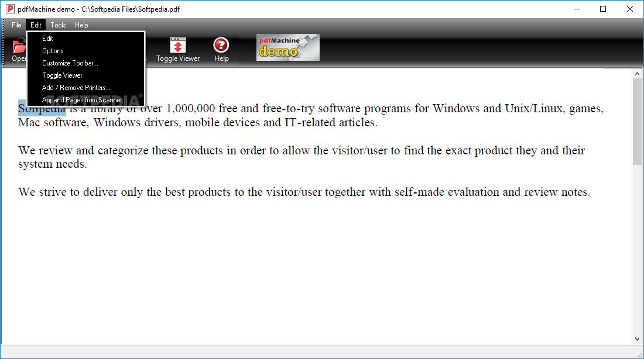Open the Help menu in the menu bar
Viewport: 644px width, 359px height.
click(x=81, y=25)
